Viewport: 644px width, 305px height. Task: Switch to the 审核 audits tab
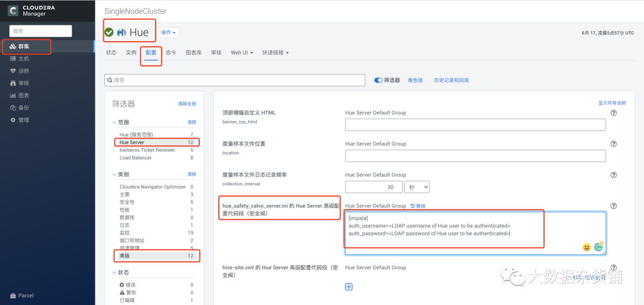[x=216, y=53]
